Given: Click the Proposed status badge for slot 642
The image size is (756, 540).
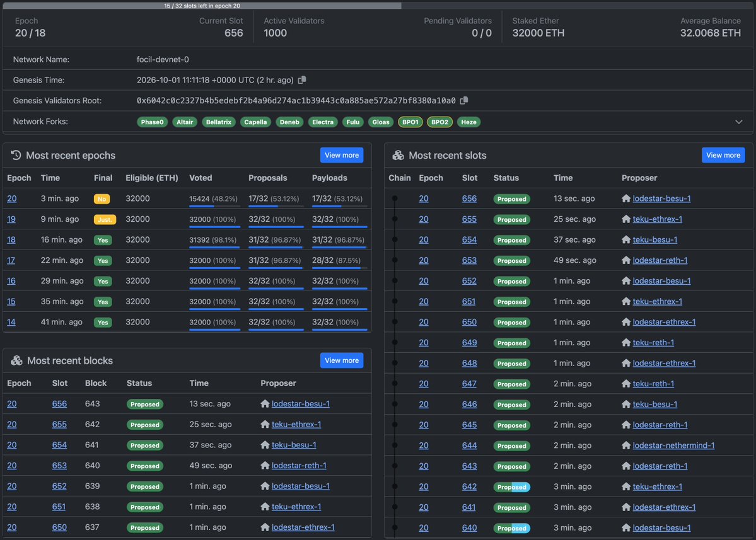Looking at the screenshot, I should (511, 487).
